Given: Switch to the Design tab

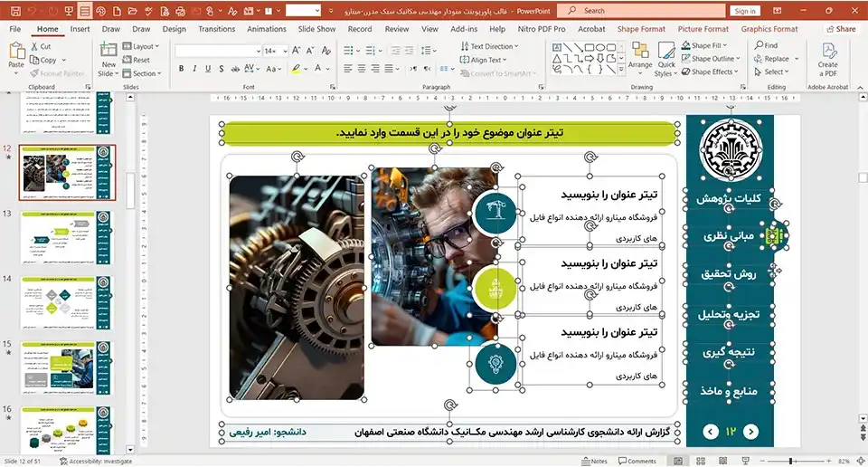Looking at the screenshot, I should pyautogui.click(x=174, y=29).
